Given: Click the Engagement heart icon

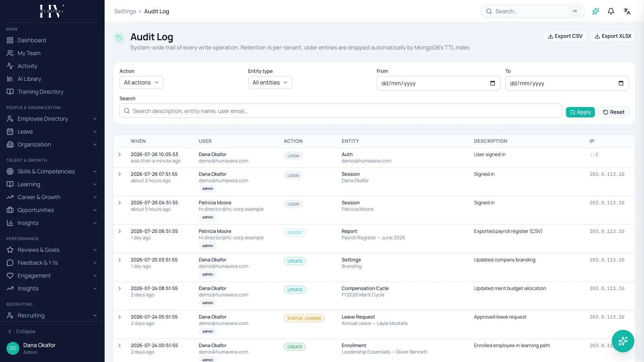Looking at the screenshot, I should click(10, 276).
